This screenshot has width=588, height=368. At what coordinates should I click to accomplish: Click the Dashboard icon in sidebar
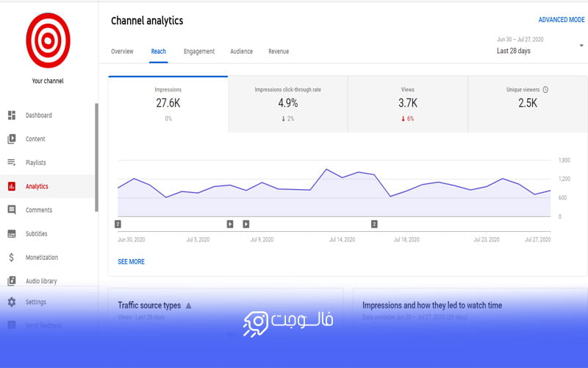(x=12, y=116)
